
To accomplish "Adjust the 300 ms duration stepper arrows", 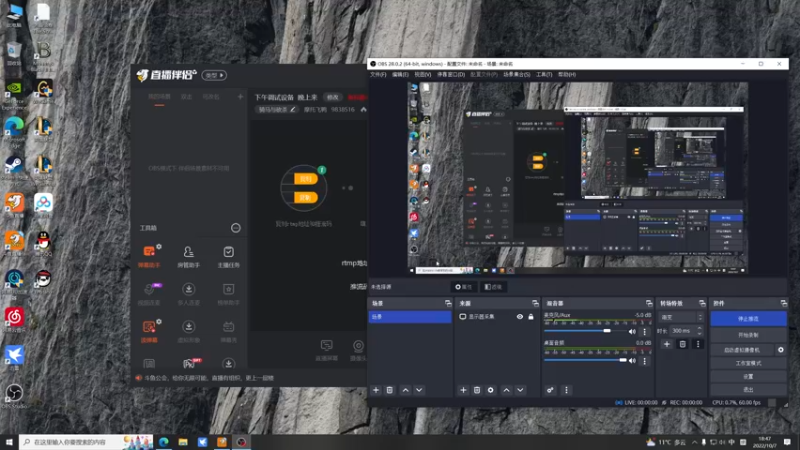I will point(699,331).
